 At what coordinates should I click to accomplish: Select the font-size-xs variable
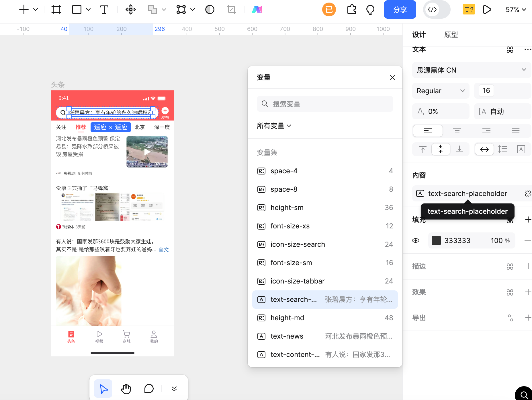(x=325, y=226)
